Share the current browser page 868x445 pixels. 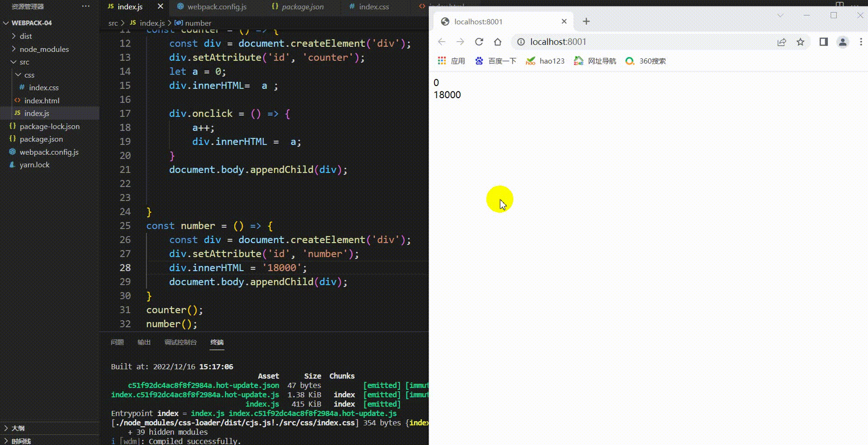782,42
